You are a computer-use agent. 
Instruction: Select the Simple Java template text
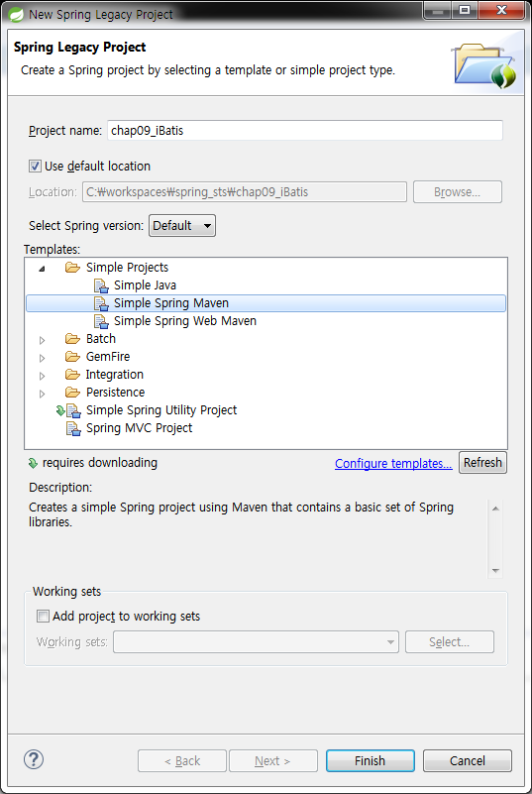click(145, 285)
